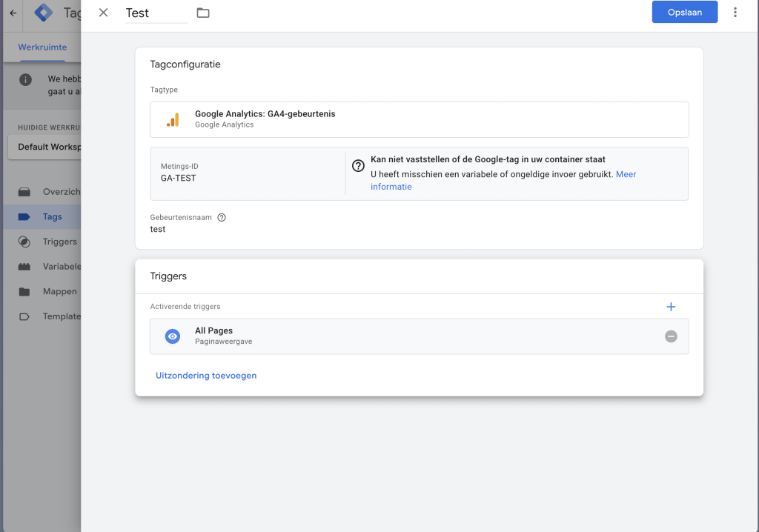Open Templates in the sidebar
This screenshot has height=532, width=759.
(x=42, y=316)
